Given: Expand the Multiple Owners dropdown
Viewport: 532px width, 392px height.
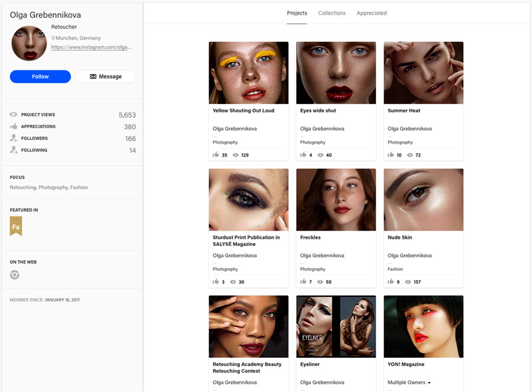Looking at the screenshot, I should [409, 383].
